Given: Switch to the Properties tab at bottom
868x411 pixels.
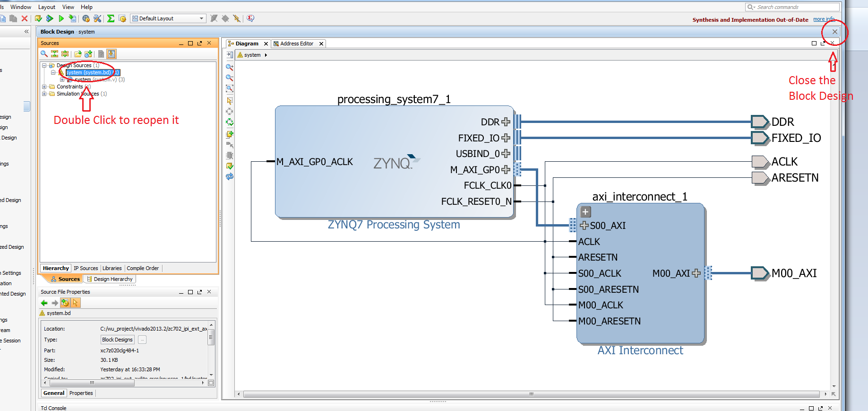Looking at the screenshot, I should point(81,393).
